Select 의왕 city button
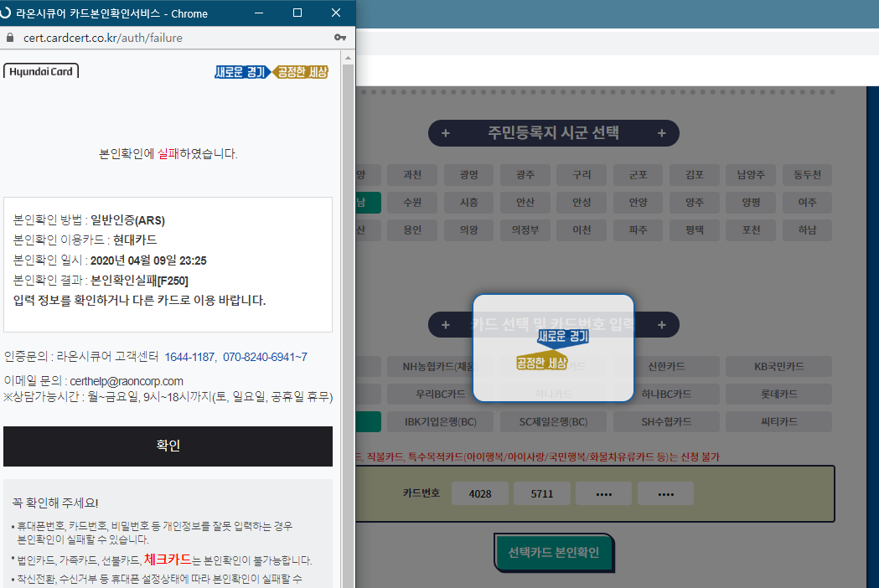 468,230
